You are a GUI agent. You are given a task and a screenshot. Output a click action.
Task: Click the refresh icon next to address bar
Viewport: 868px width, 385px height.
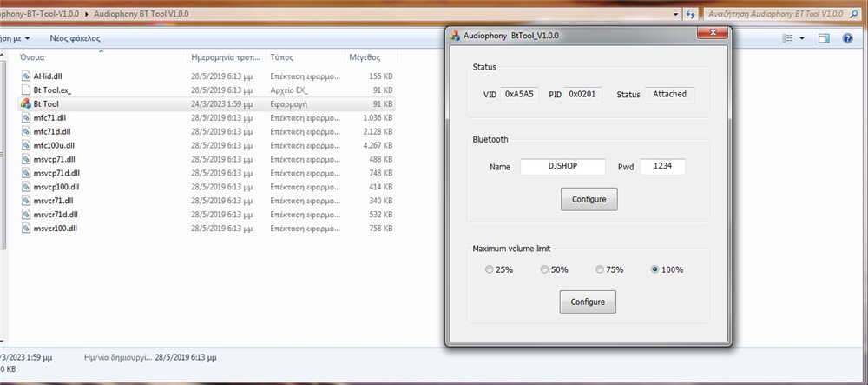(x=690, y=14)
